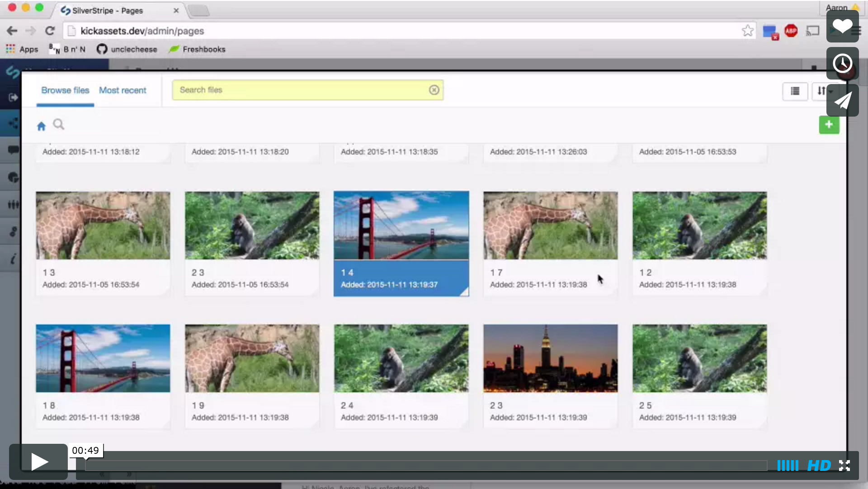The image size is (868, 489).
Task: Click Vimeo like heart icon
Action: (842, 26)
